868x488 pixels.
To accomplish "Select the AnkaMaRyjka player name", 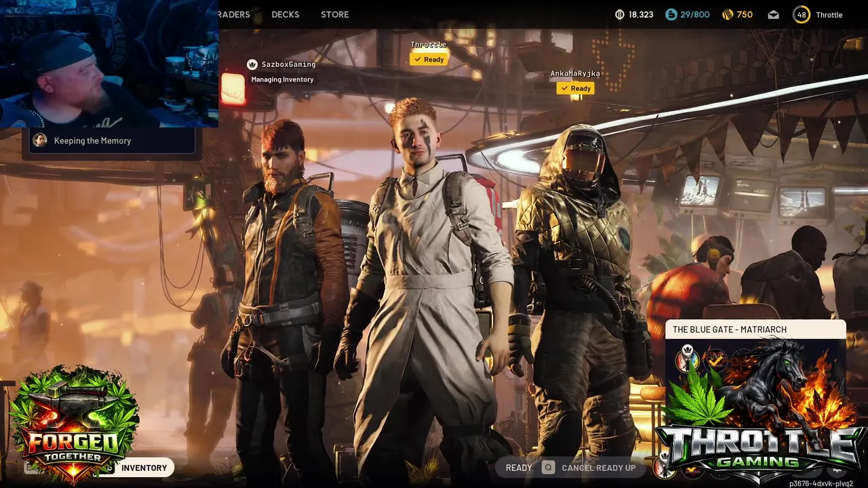I will pos(575,73).
